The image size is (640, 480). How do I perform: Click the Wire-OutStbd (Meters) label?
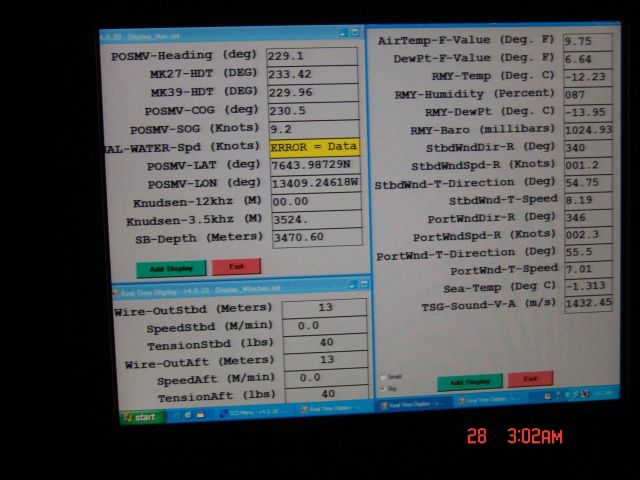coord(193,309)
